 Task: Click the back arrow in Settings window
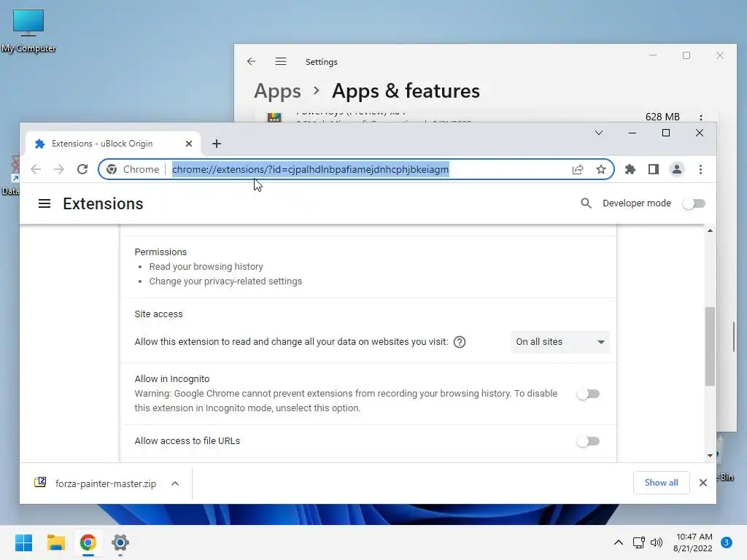coord(252,61)
